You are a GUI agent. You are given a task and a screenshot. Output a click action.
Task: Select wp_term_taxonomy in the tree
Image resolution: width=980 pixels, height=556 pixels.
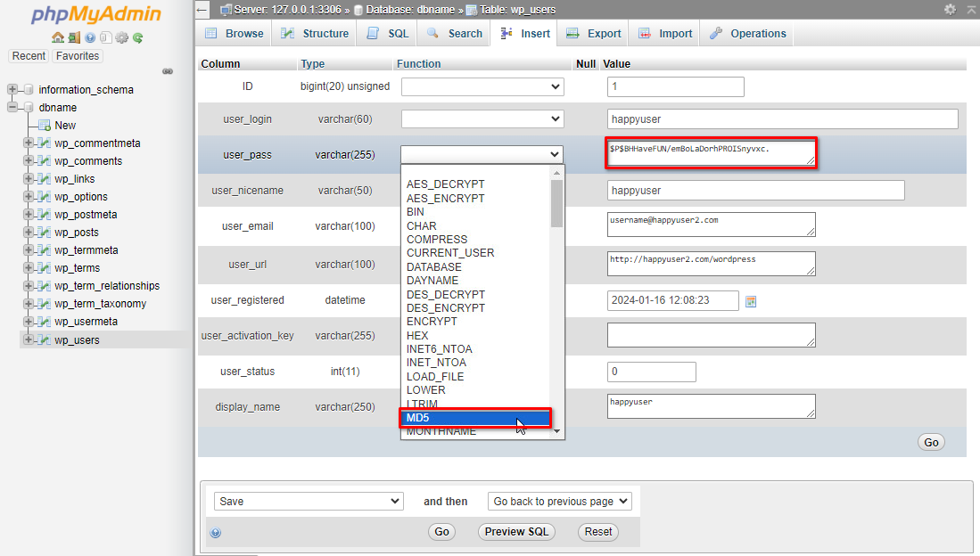coord(100,304)
